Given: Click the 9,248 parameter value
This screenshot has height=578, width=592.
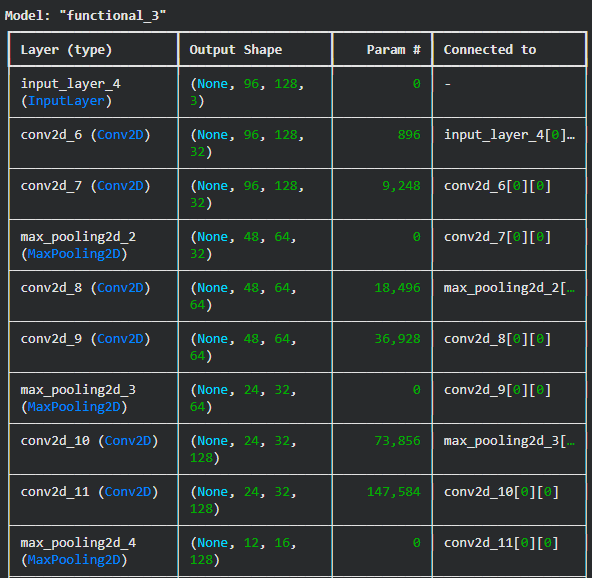Looking at the screenshot, I should pyautogui.click(x=401, y=186).
